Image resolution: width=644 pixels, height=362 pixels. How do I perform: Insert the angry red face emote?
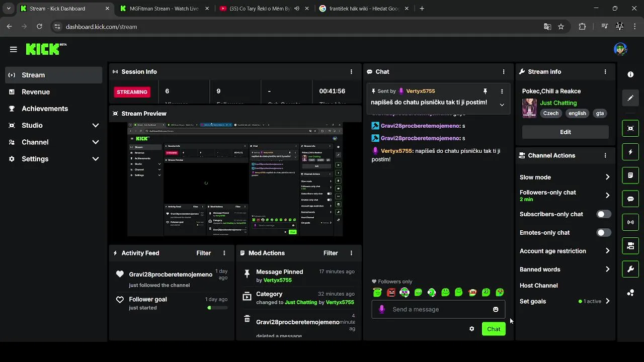(391, 292)
